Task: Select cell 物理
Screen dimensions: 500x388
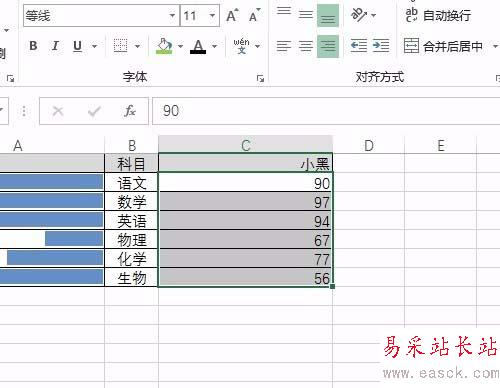Action: coord(132,239)
